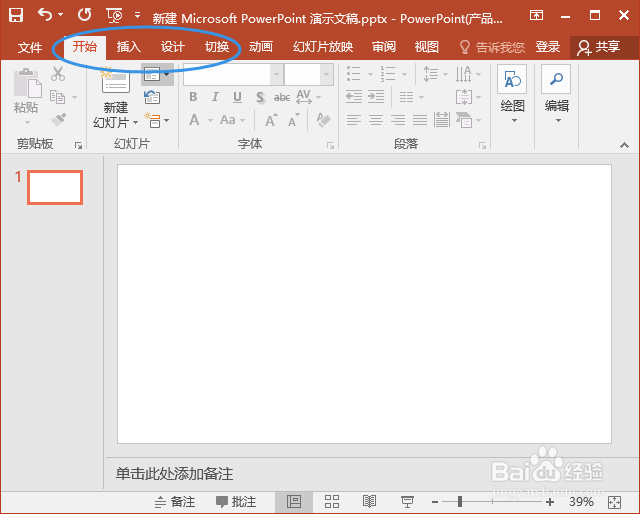Open the line spacing dropdown
This screenshot has height=514, width=640.
(x=435, y=74)
